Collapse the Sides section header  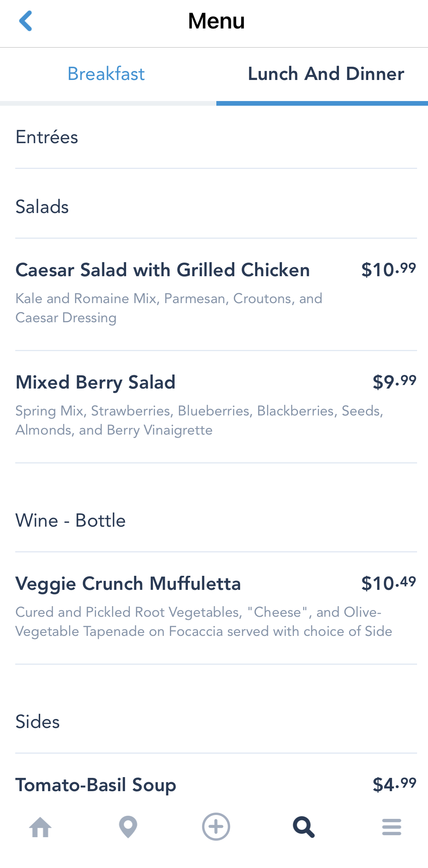pos(38,722)
